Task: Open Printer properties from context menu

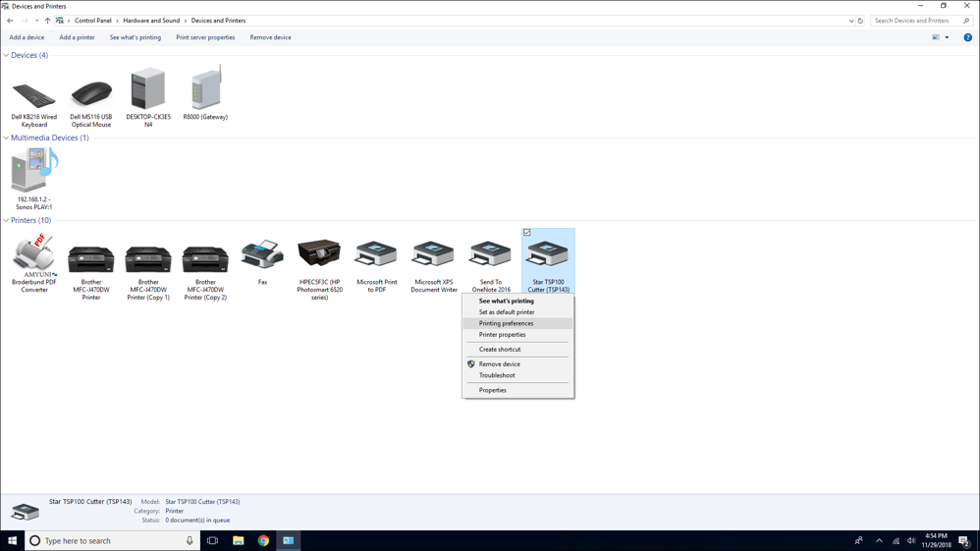Action: pyautogui.click(x=503, y=335)
